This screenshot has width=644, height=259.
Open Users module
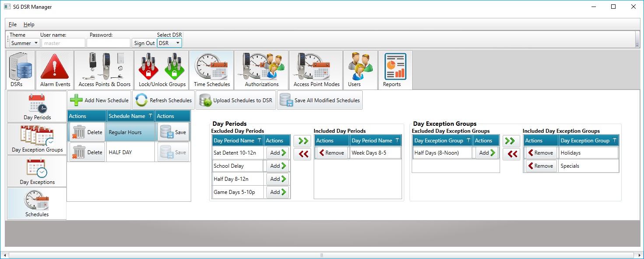coord(360,70)
